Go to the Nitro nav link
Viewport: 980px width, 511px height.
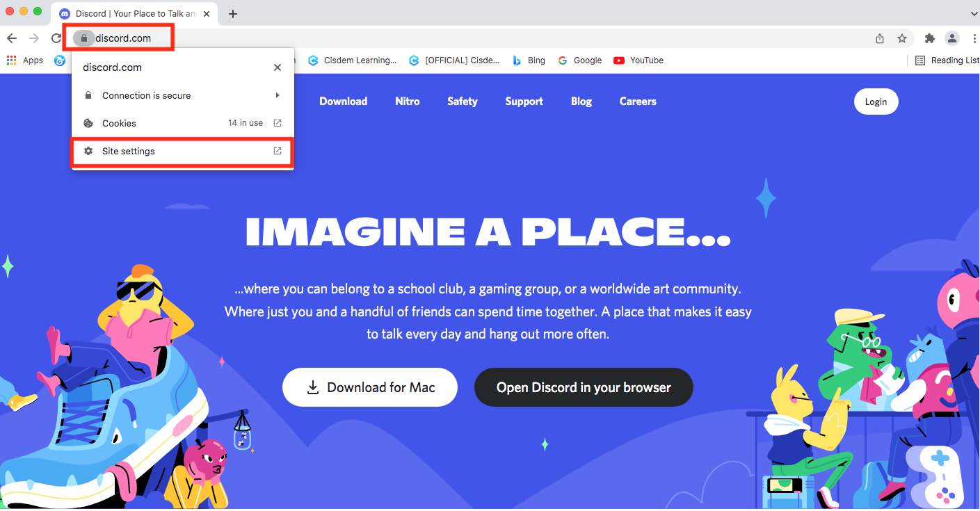408,101
